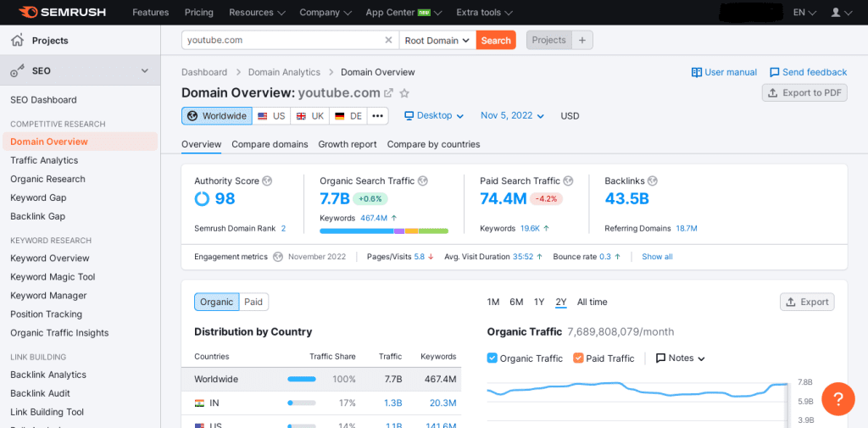Open the Root Domain dropdown
Viewport: 868px width, 428px height.
coord(437,40)
